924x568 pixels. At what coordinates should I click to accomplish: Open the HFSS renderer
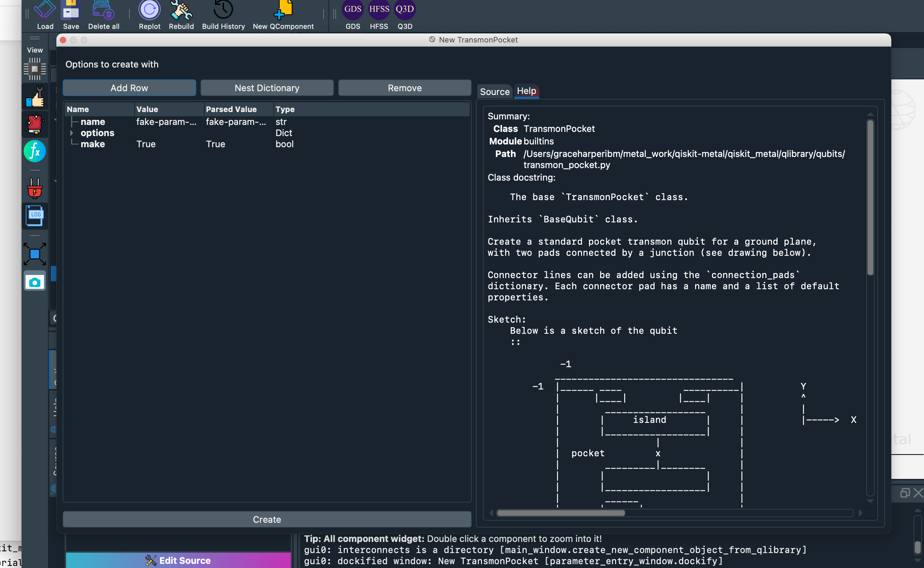(379, 9)
